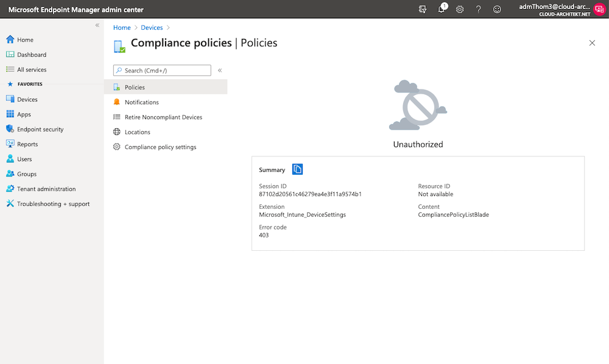609x364 pixels.
Task: Click the Retire Noncompliant Devices list icon
Action: point(116,117)
